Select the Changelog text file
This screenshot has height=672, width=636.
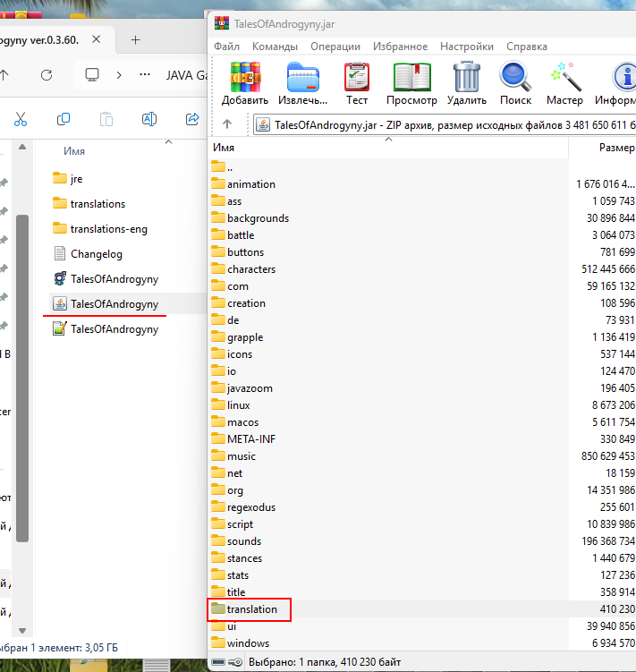click(88, 254)
